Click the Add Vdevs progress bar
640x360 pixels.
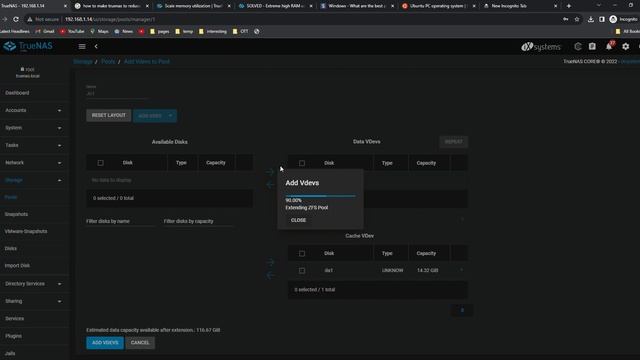[x=320, y=196]
